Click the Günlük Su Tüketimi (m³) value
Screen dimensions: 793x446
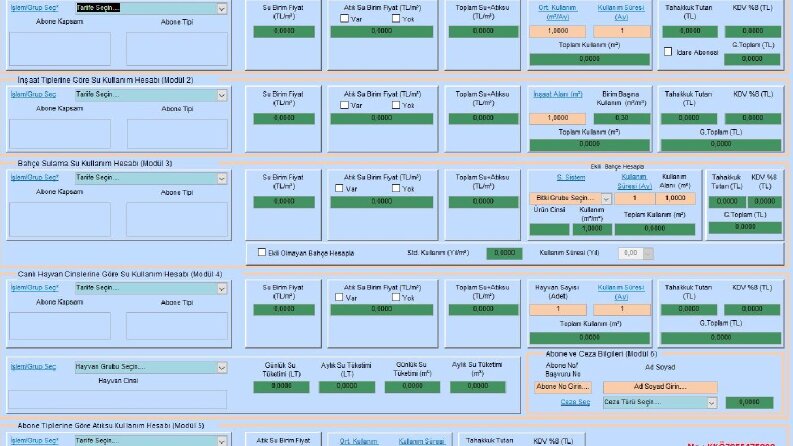coord(412,386)
